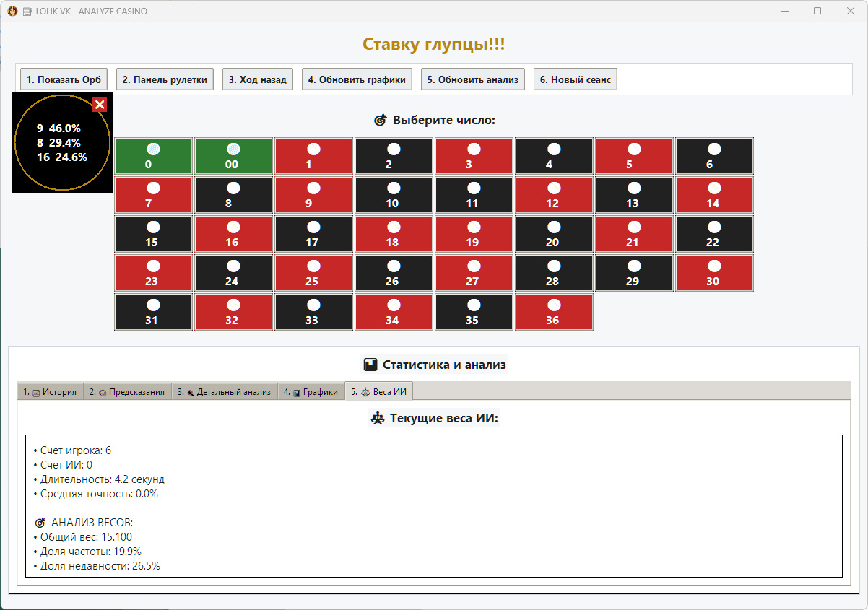Pick red number 21
868x610 pixels.
[x=634, y=234]
